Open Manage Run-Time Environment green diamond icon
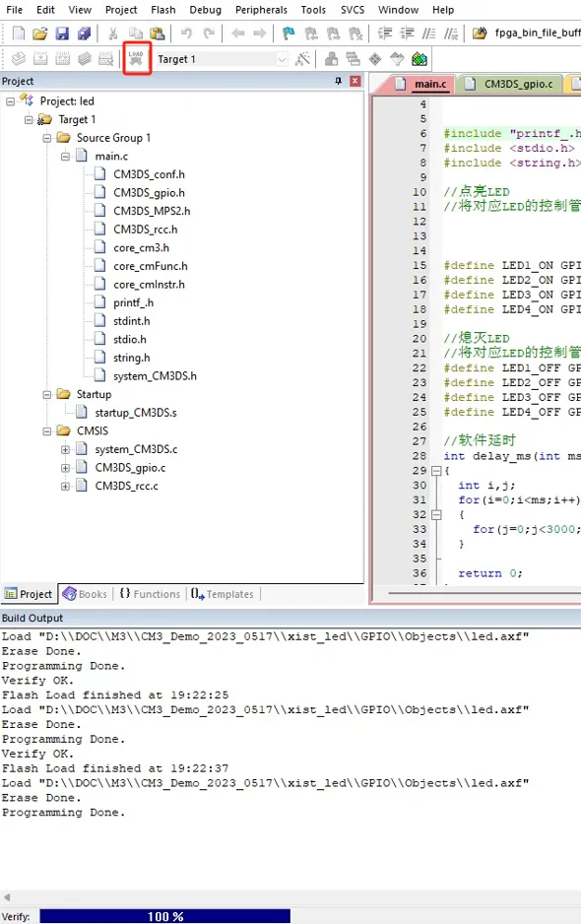The height and width of the screenshot is (924, 581). click(420, 59)
